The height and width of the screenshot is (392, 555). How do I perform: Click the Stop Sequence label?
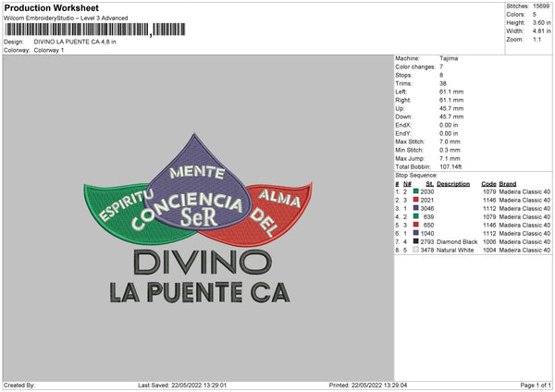point(416,175)
